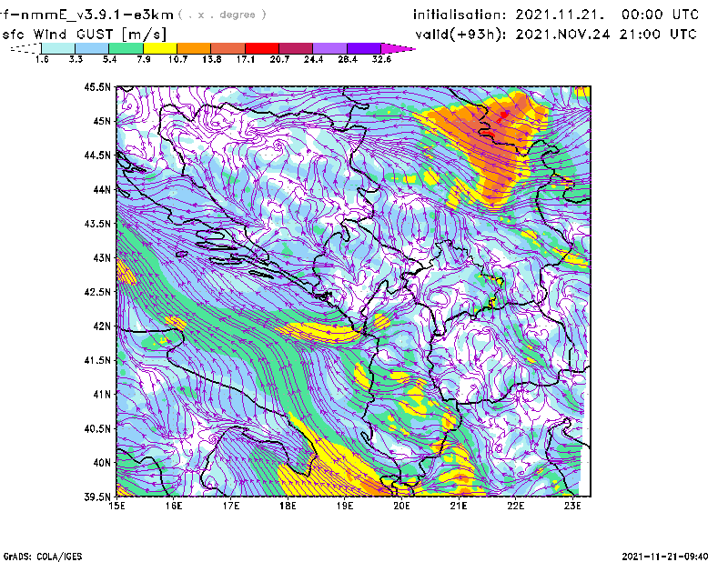Click the 23E longitude label
This screenshot has height=562, width=728.
point(572,506)
